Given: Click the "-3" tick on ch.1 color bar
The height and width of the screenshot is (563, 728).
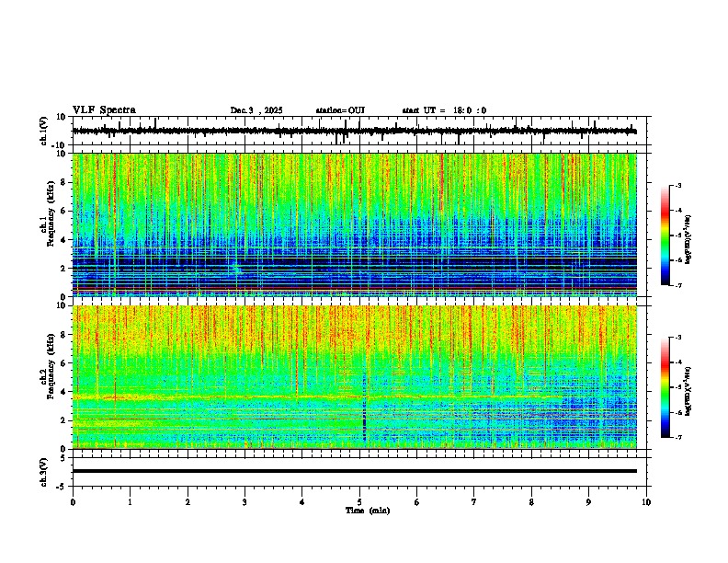Looking at the screenshot, I should (x=678, y=186).
